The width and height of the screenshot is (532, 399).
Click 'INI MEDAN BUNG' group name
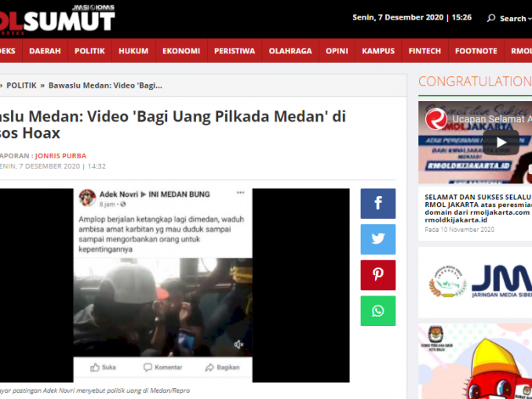click(179, 194)
